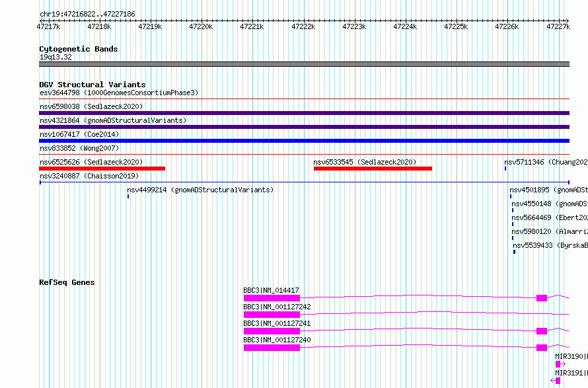Select the gray 19q13.32 band bar
The image size is (588, 388).
[304, 64]
